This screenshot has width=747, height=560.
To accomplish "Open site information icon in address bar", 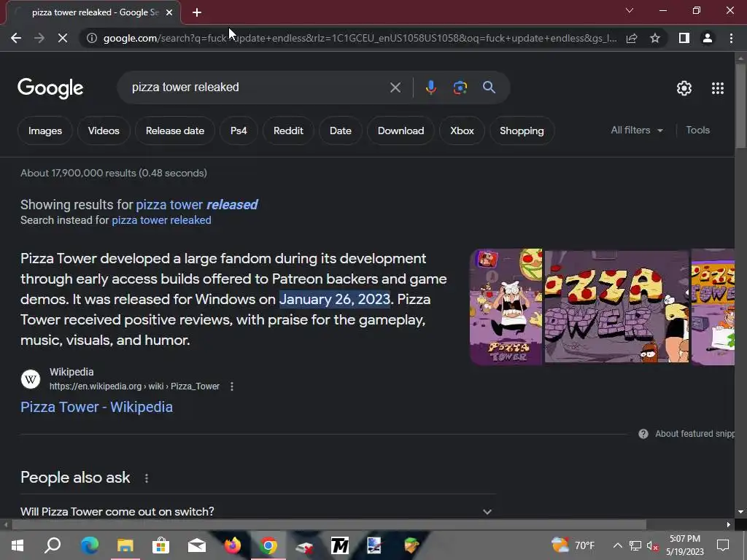I will [x=91, y=38].
